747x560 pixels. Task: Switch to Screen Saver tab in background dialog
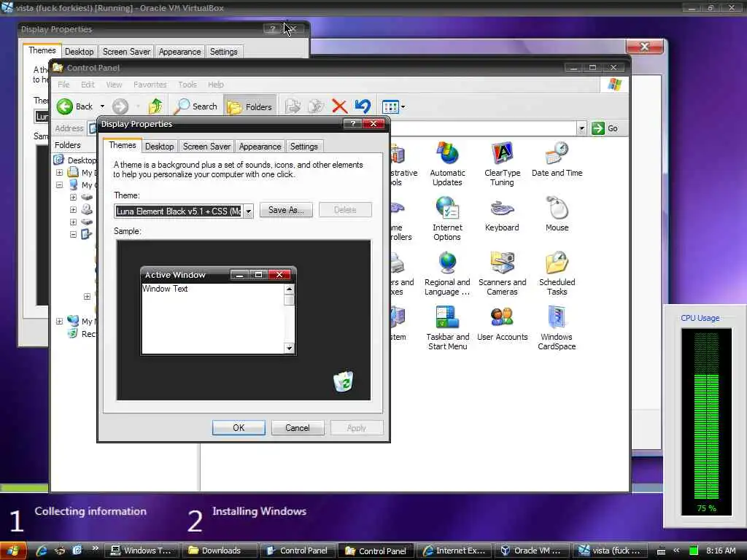coord(126,52)
